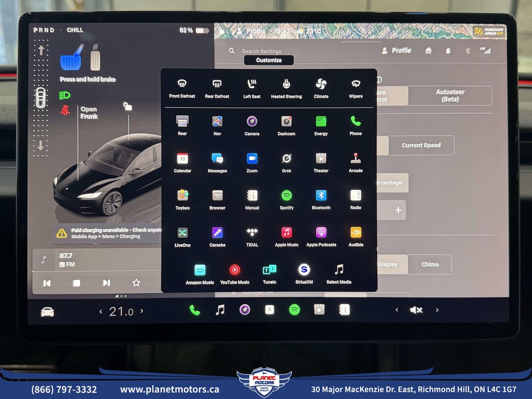Decrease volume with the left chevron
The width and height of the screenshot is (532, 399).
coord(397,310)
